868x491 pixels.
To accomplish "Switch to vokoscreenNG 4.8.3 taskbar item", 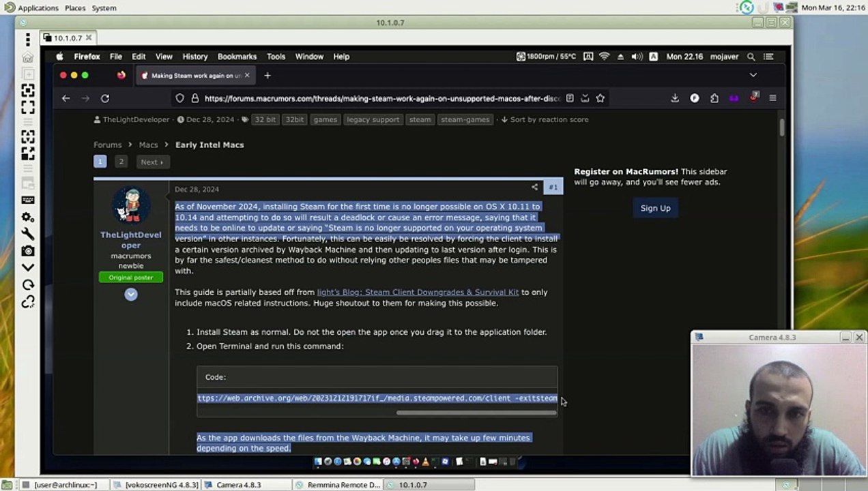I will coord(156,485).
